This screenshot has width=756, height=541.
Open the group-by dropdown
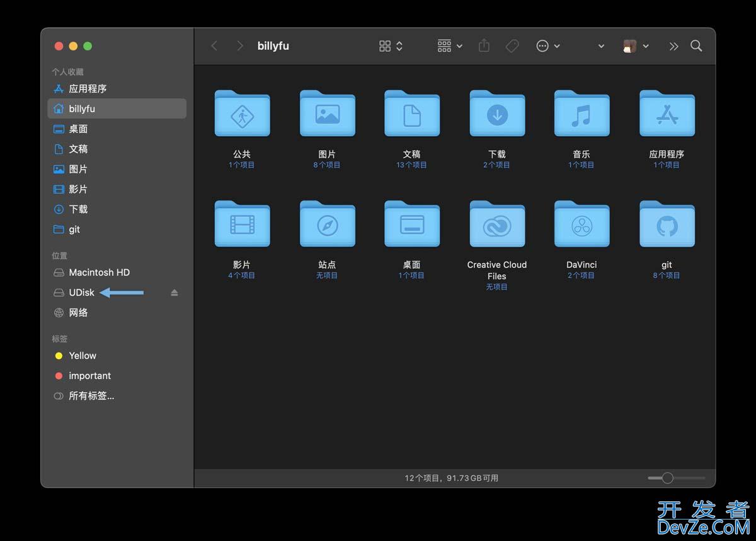point(450,46)
